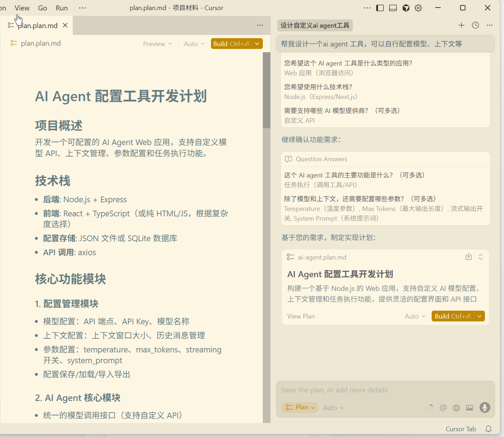Expand the ai-agent.plan.md plan card
This screenshot has width=504, height=437.
[481, 257]
